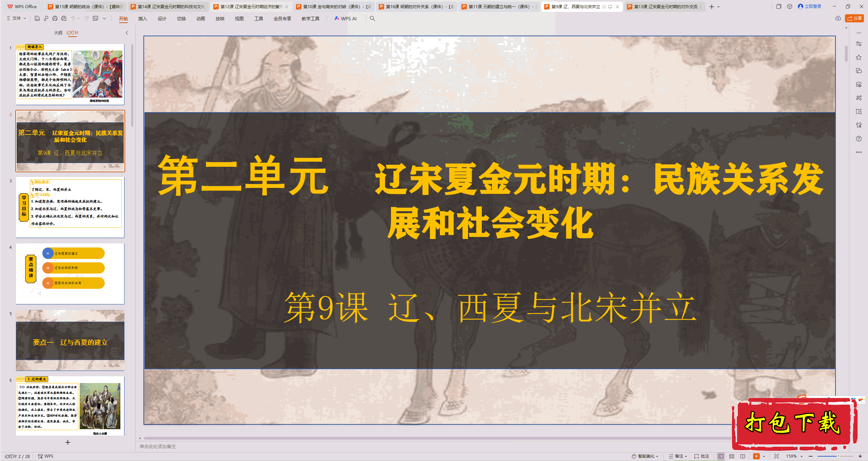The image size is (868, 461).
Task: Click the fit-to-window icon in status bar
Action: click(777, 456)
